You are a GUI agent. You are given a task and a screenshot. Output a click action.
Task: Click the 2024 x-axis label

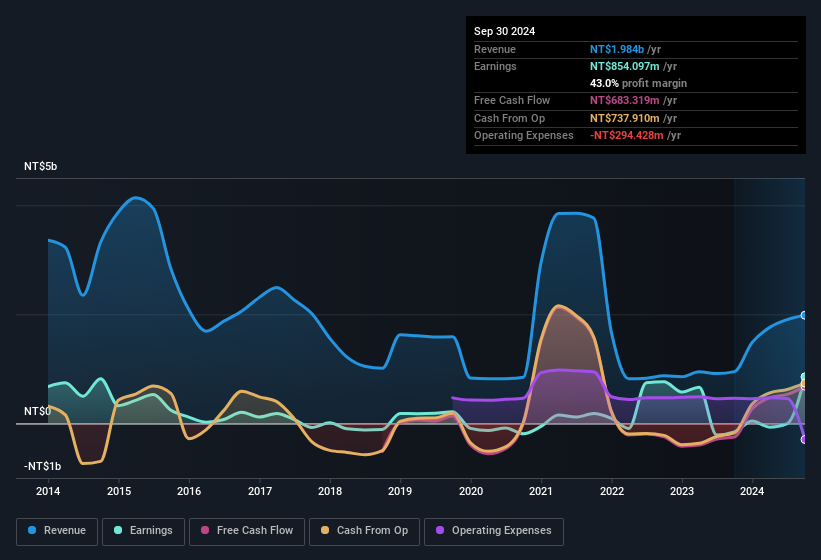pyautogui.click(x=752, y=491)
